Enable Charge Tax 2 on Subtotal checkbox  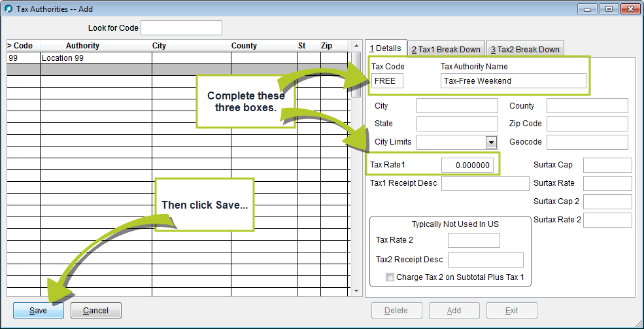(x=390, y=277)
